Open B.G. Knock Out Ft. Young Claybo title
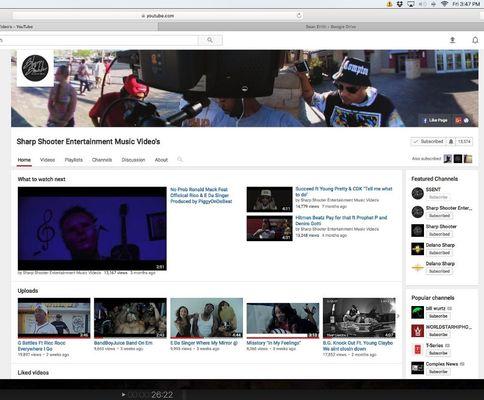Image resolution: width=484 pixels, height=400 pixels. click(x=358, y=346)
